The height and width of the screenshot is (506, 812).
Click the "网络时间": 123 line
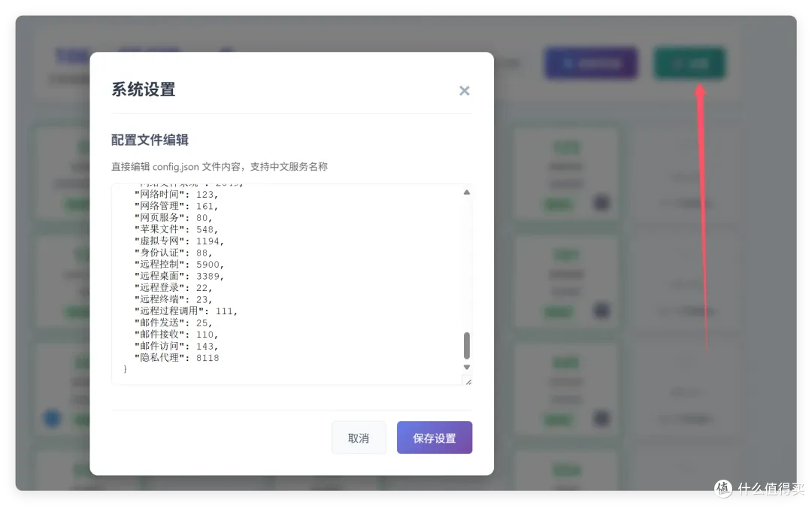177,194
